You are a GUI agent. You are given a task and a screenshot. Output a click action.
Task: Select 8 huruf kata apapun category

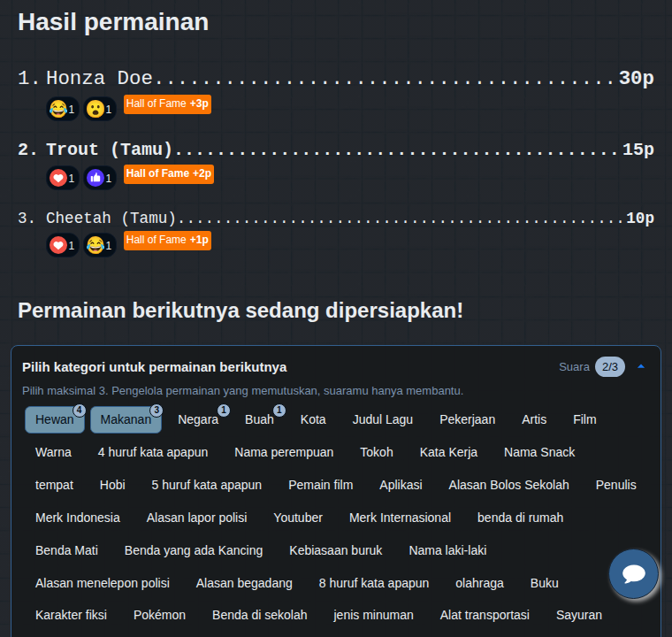[x=374, y=583]
